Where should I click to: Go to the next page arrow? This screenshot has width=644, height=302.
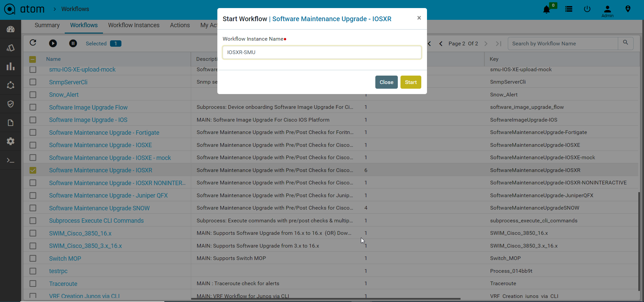(486, 44)
